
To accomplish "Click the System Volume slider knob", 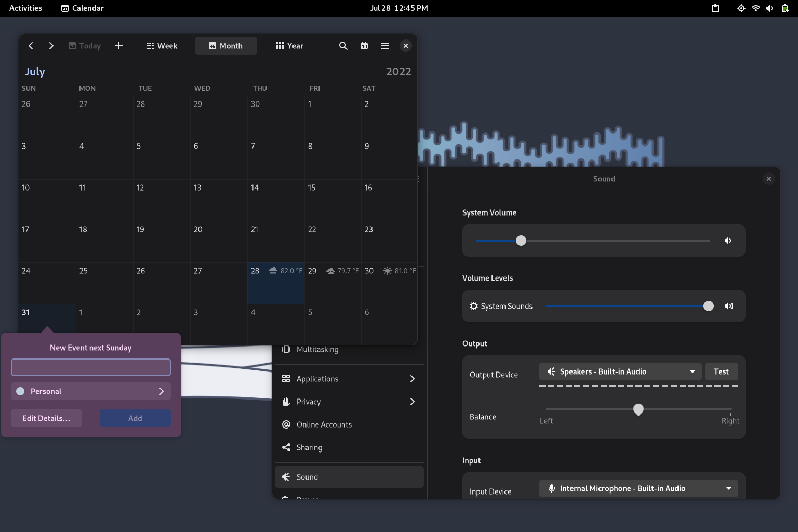I will coord(521,241).
